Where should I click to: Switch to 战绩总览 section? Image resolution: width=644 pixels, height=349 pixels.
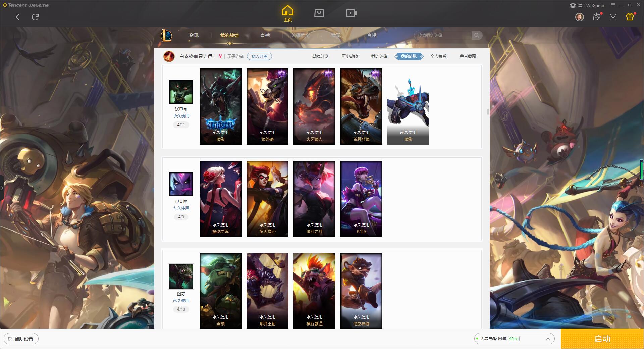[320, 56]
